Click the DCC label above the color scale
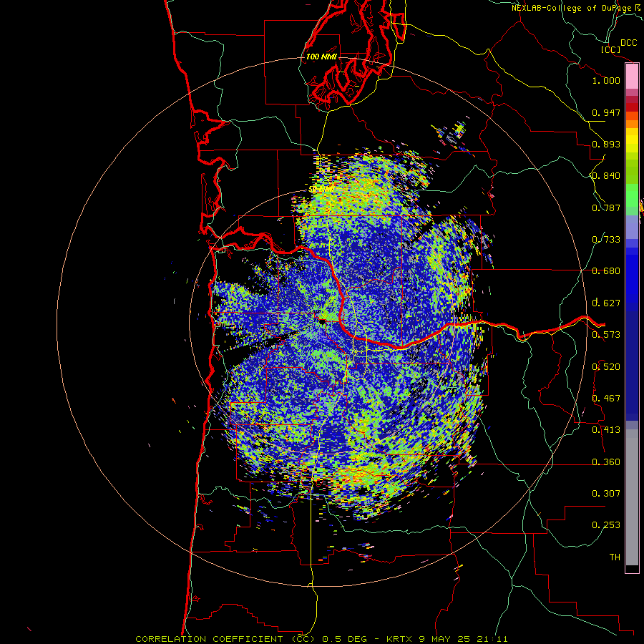Screen dimensions: 644x644 [629, 43]
